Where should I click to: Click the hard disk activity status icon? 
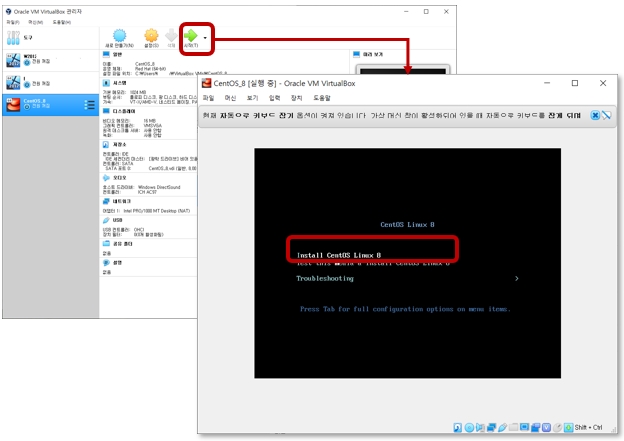(458, 427)
